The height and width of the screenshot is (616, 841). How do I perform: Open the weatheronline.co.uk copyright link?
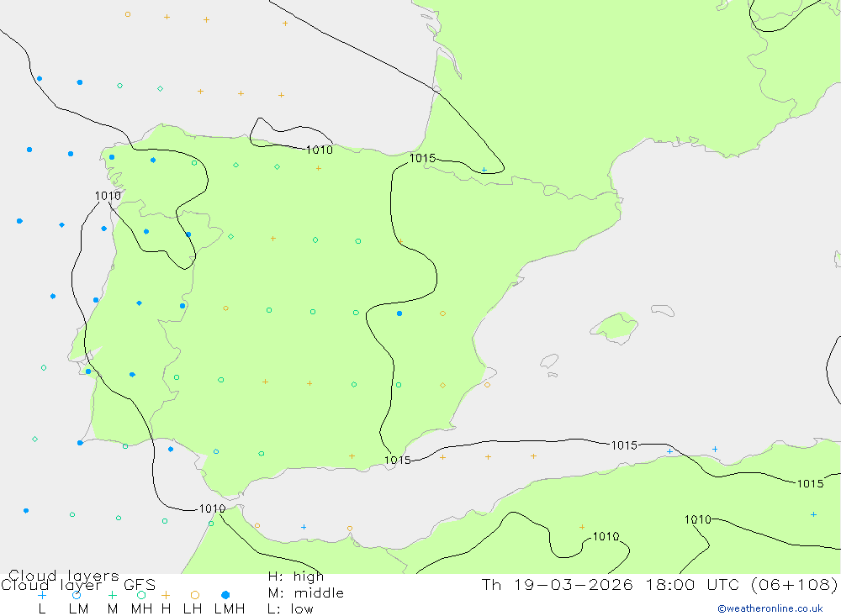(770, 608)
